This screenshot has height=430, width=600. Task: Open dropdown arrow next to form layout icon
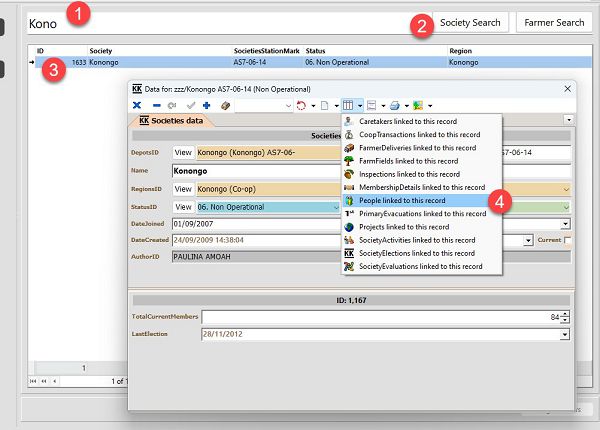(383, 106)
